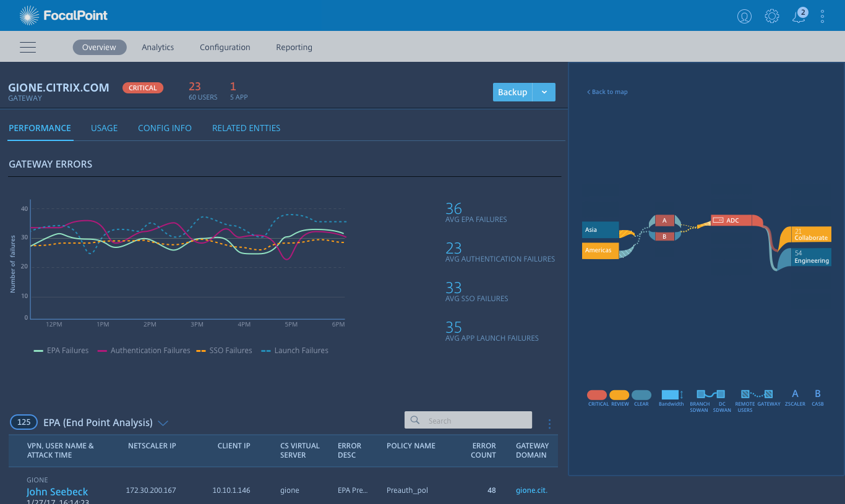Viewport: 845px width, 504px height.
Task: Click the Preauth_pol policy cell
Action: 407,490
